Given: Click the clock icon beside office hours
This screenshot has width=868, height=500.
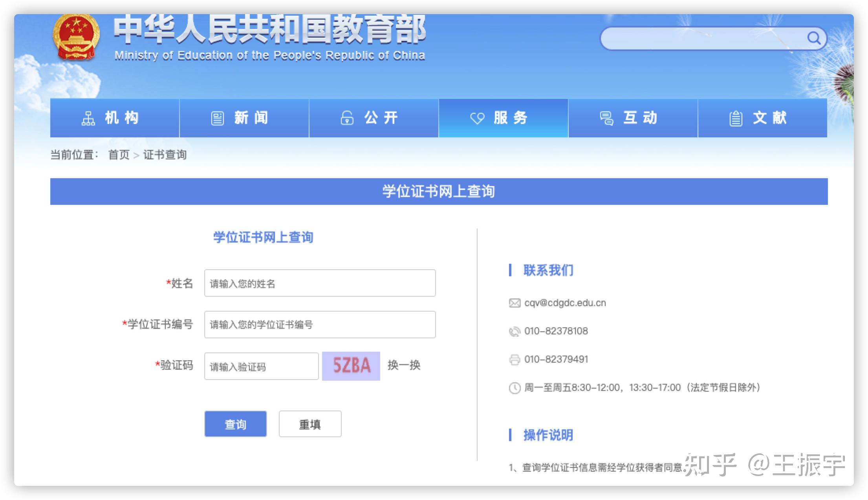Looking at the screenshot, I should point(515,388).
